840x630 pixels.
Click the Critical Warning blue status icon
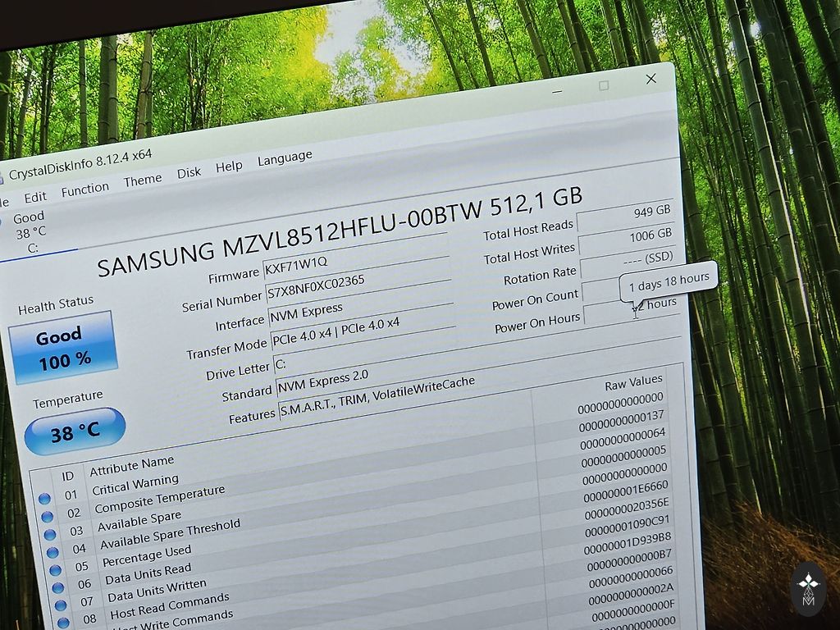point(44,499)
